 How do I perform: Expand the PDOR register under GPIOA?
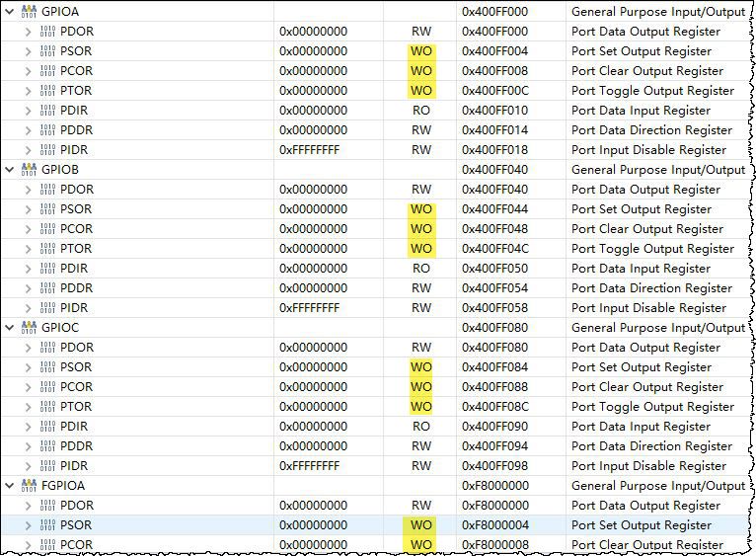[x=28, y=32]
